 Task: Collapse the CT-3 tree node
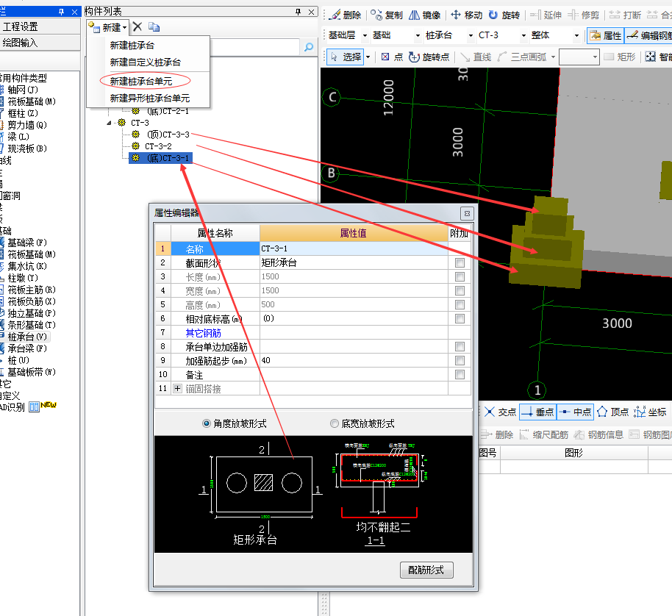(x=109, y=123)
